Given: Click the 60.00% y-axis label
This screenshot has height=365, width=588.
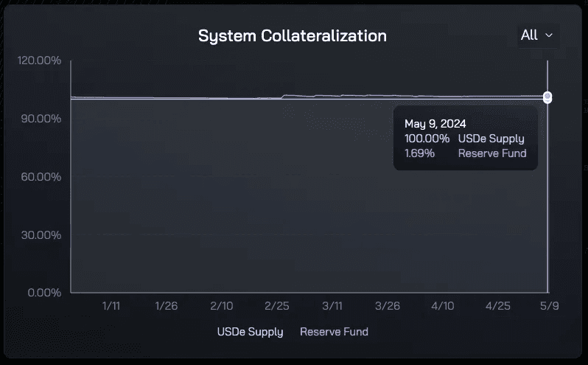Looking at the screenshot, I should pos(41,177).
